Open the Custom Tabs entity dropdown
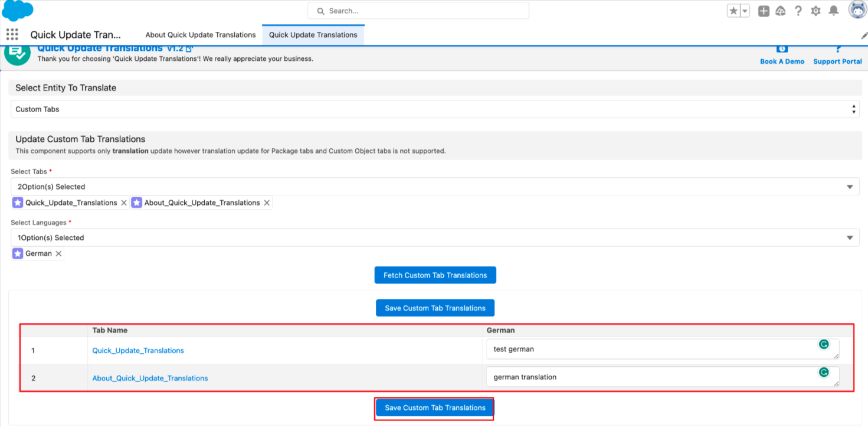The height and width of the screenshot is (427, 868). coord(435,109)
